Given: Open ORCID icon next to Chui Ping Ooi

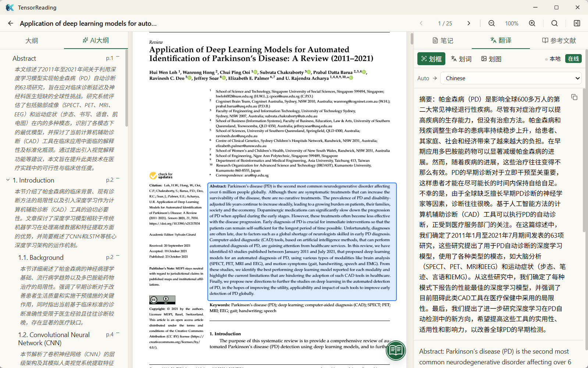Looking at the screenshot, I should (x=255, y=72).
